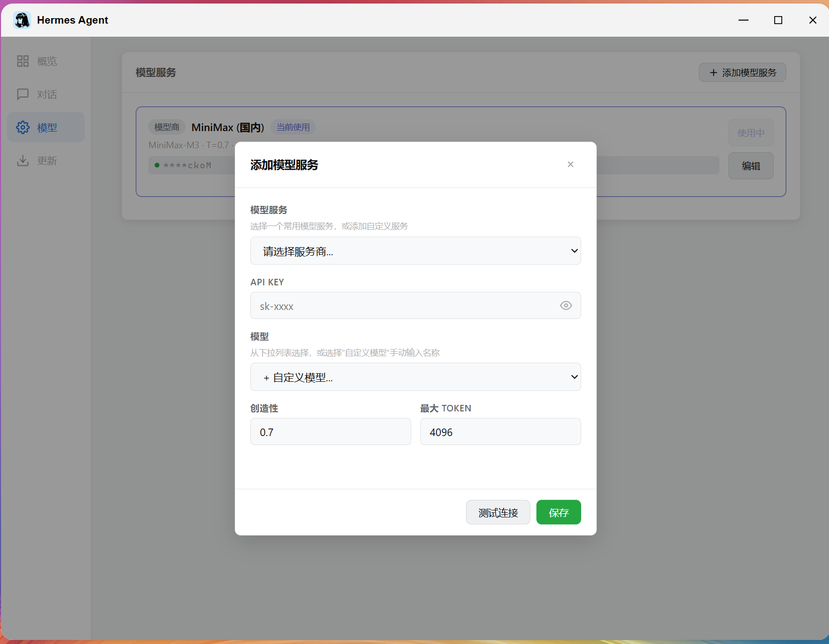
Task: Click the plus icon on 添加模型服务 button
Action: tap(713, 73)
